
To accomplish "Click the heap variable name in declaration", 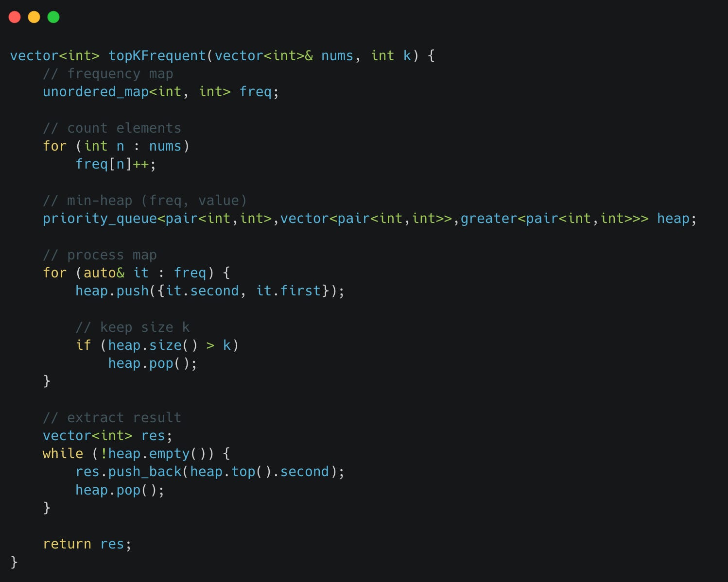I will 673,219.
